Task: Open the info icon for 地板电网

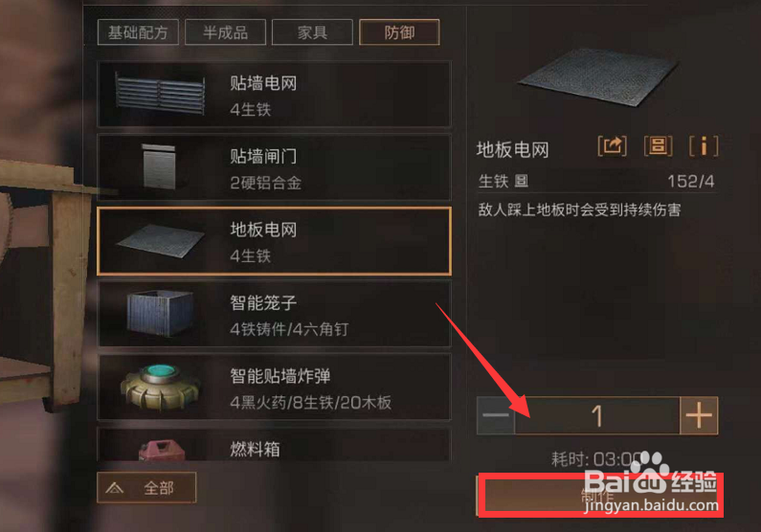Action: pyautogui.click(x=704, y=145)
